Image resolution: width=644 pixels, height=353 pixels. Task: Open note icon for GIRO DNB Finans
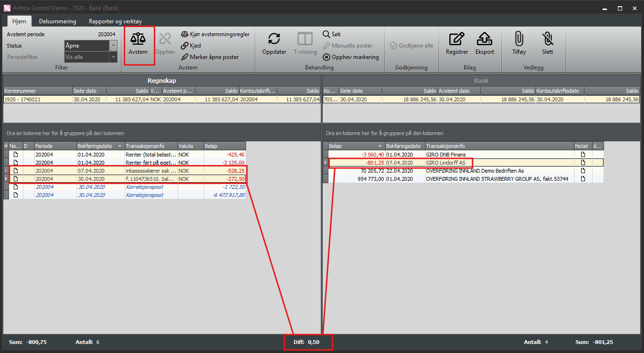tap(583, 155)
